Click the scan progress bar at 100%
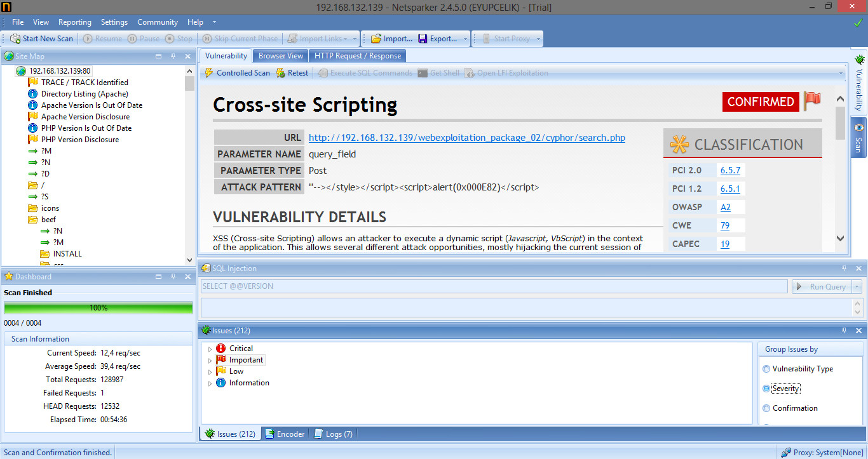The height and width of the screenshot is (459, 868). tap(98, 308)
